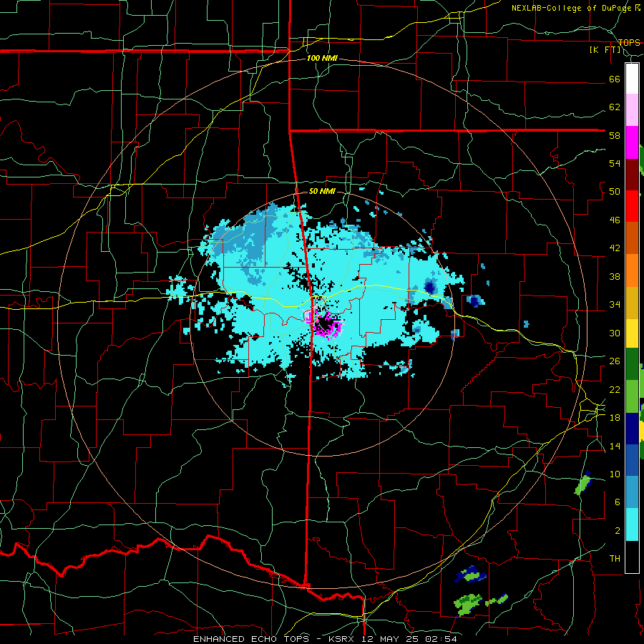This screenshot has height=644, width=644.
Task: Click the 100 NMI range ring label
Action: (x=322, y=59)
